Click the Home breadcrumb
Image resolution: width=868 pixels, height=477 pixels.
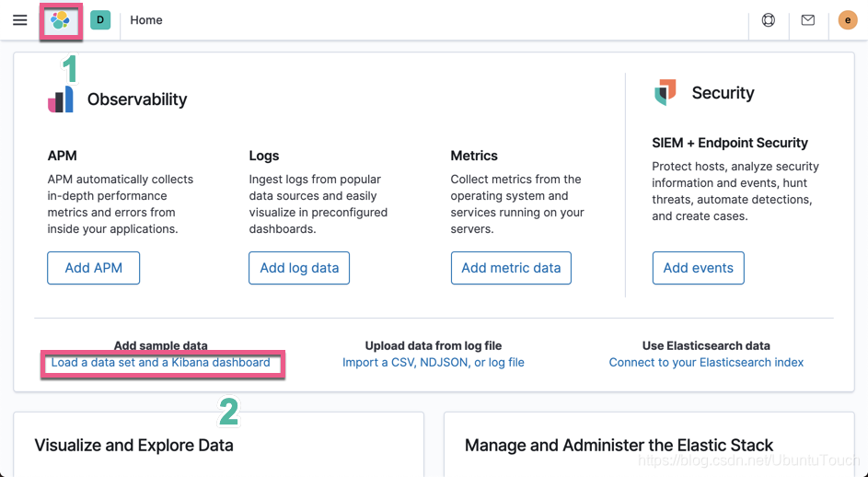tap(146, 20)
